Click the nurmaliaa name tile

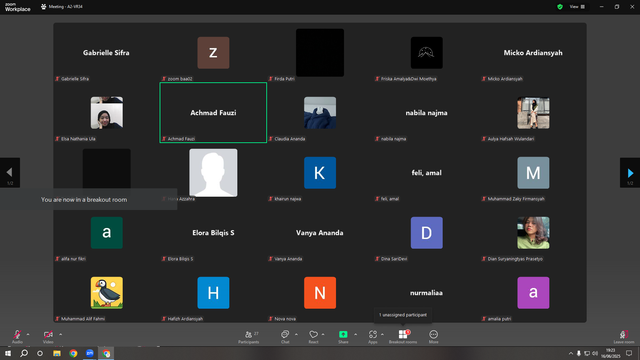tap(427, 293)
